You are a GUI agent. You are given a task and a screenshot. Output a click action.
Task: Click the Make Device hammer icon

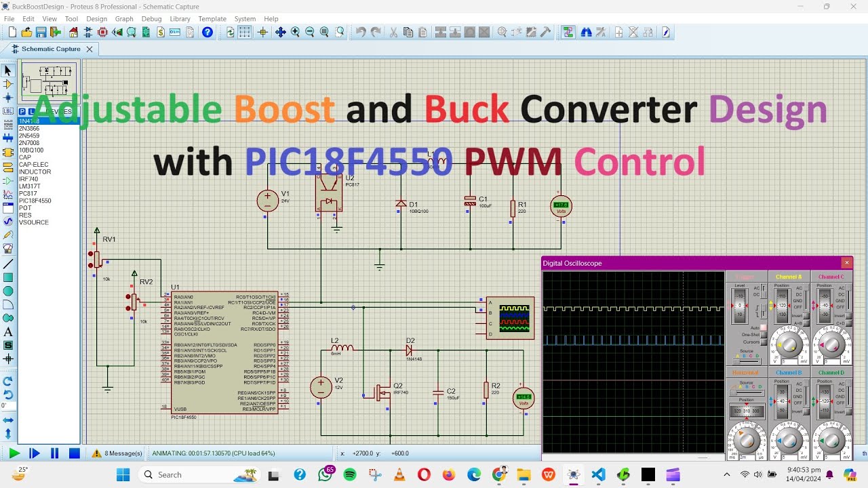pyautogui.click(x=545, y=32)
